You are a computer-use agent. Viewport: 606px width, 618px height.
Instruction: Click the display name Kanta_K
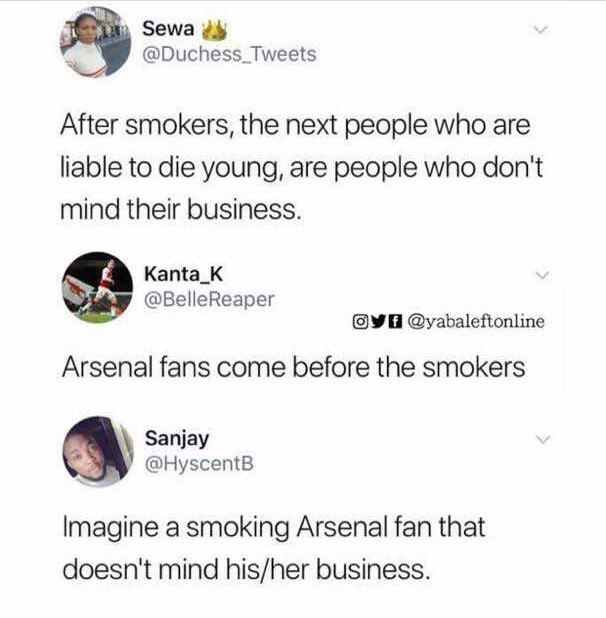pyautogui.click(x=184, y=274)
